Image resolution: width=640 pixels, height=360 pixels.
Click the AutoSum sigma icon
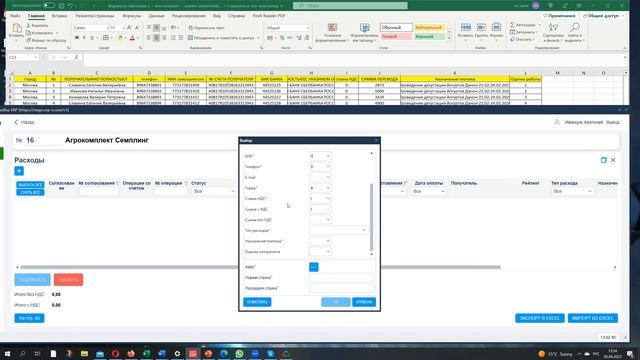click(512, 25)
